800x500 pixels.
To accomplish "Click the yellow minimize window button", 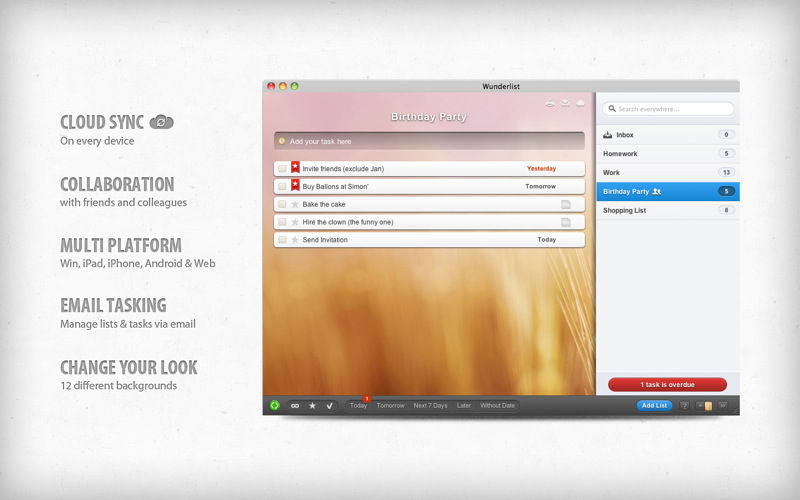I will pyautogui.click(x=283, y=86).
